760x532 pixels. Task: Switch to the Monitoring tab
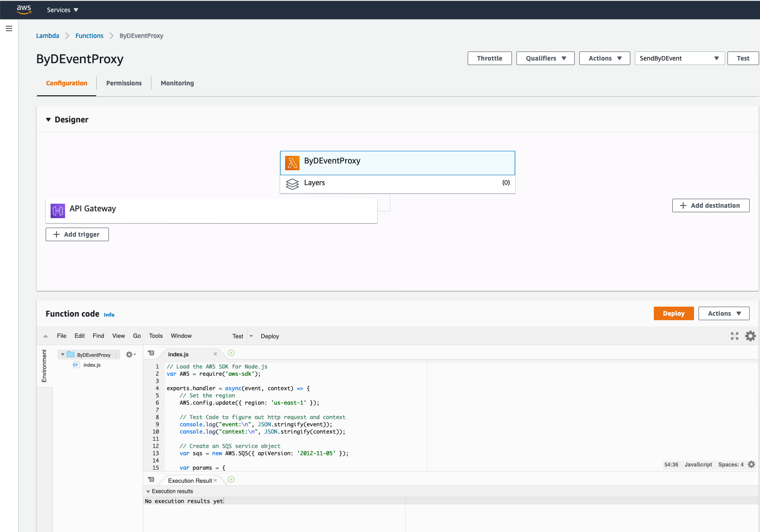tap(177, 83)
